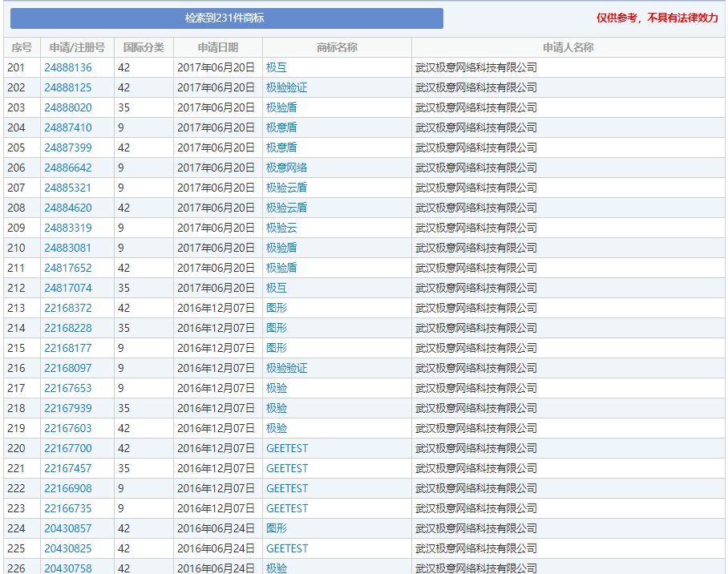Image resolution: width=728 pixels, height=574 pixels.
Task: Open GEETEST trademark in row 222
Action: (x=287, y=488)
